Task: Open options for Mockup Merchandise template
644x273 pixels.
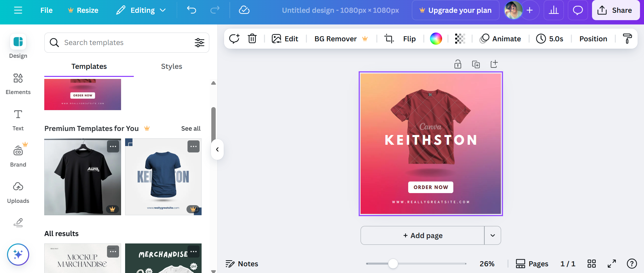Action: click(x=113, y=252)
